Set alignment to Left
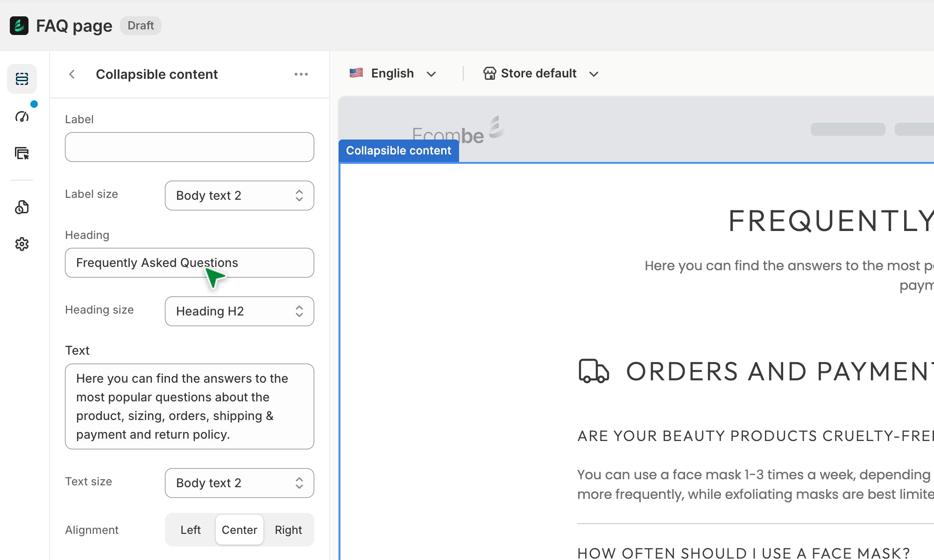Screen dimensions: 934x560 pos(191,530)
